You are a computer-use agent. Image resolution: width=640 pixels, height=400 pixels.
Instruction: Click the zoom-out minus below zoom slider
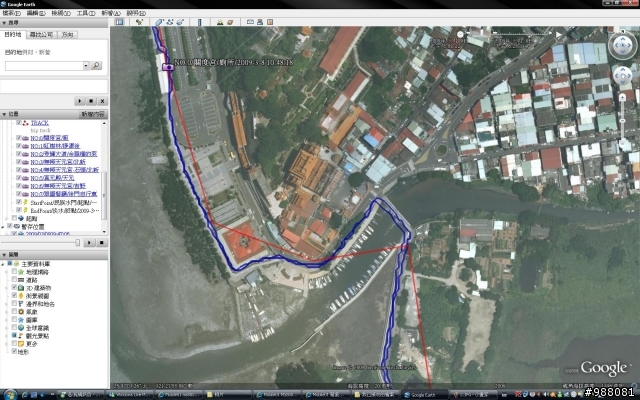pos(622,144)
